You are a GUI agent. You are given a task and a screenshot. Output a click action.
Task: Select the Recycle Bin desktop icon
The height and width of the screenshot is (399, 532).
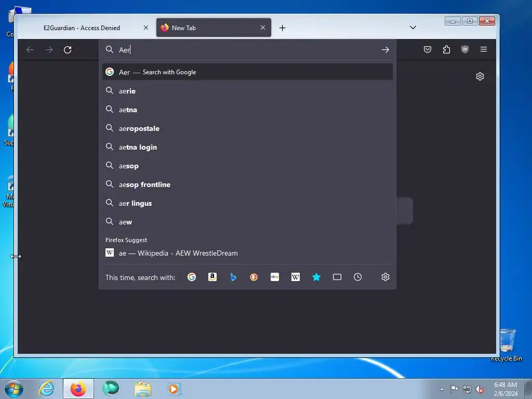(x=507, y=344)
